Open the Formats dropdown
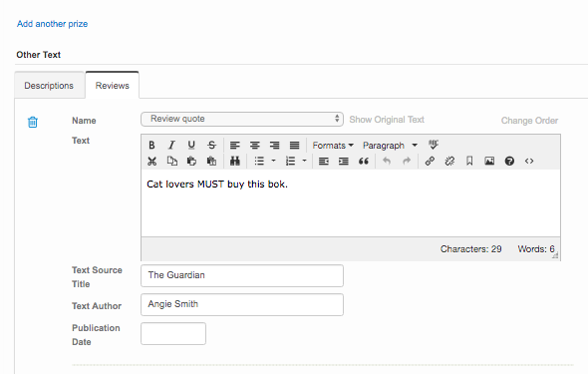This screenshot has height=374, width=588. coord(333,146)
